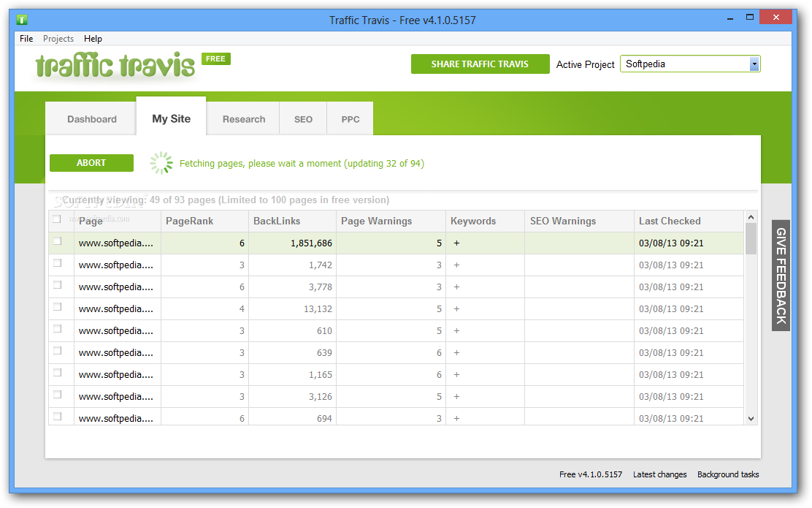The image size is (812, 508).
Task: Click the table scrollbar down arrow
Action: tap(751, 419)
